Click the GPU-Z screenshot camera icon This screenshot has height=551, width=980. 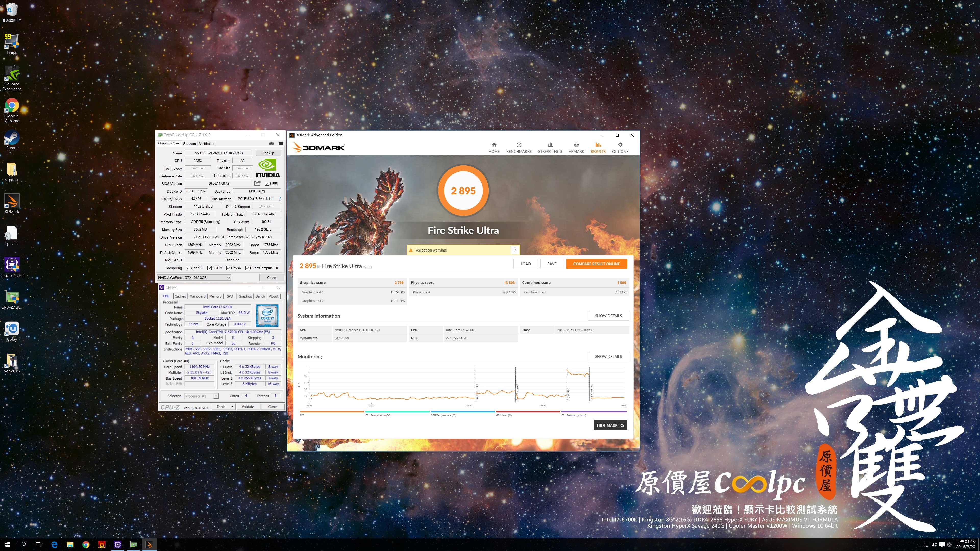pos(272,143)
